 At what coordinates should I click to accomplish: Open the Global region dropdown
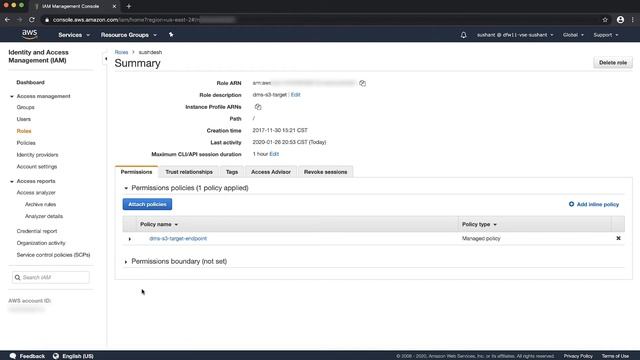(573, 35)
